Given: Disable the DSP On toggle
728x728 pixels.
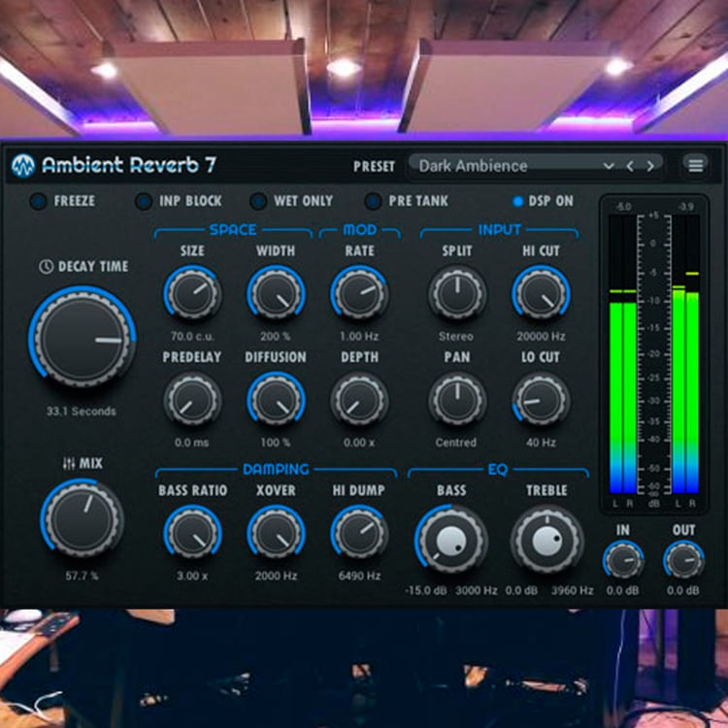Looking at the screenshot, I should [x=517, y=201].
